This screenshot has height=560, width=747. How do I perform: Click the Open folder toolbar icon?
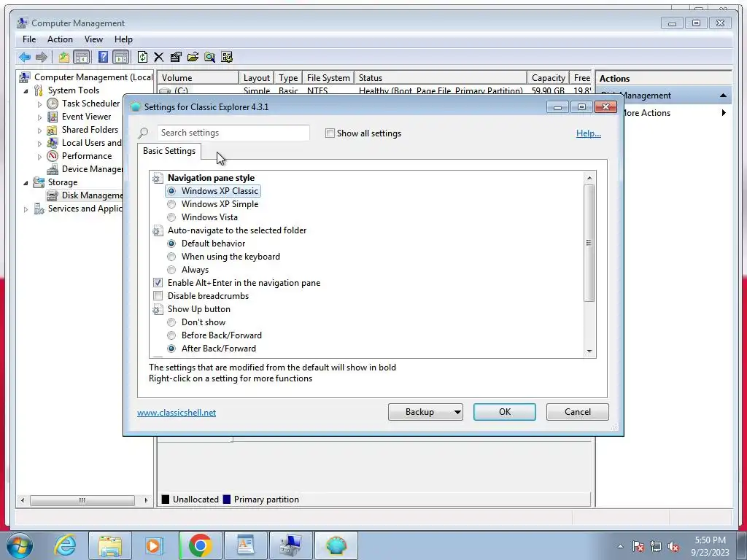point(193,58)
